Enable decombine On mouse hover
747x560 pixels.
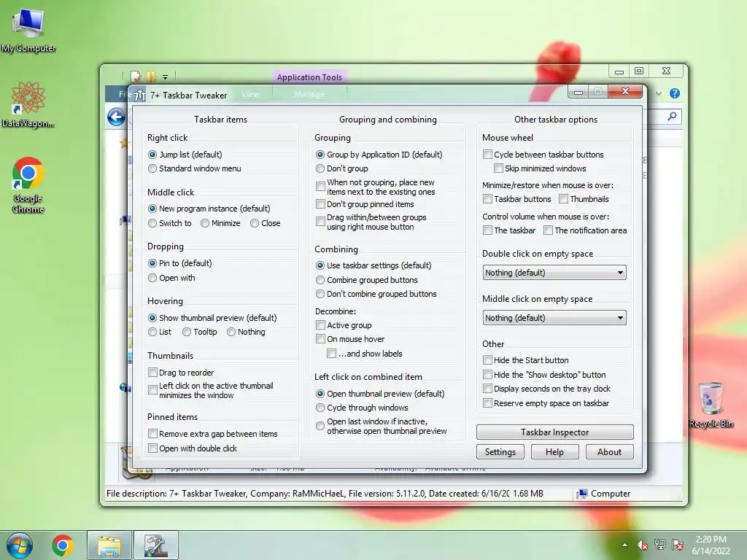(x=350, y=339)
